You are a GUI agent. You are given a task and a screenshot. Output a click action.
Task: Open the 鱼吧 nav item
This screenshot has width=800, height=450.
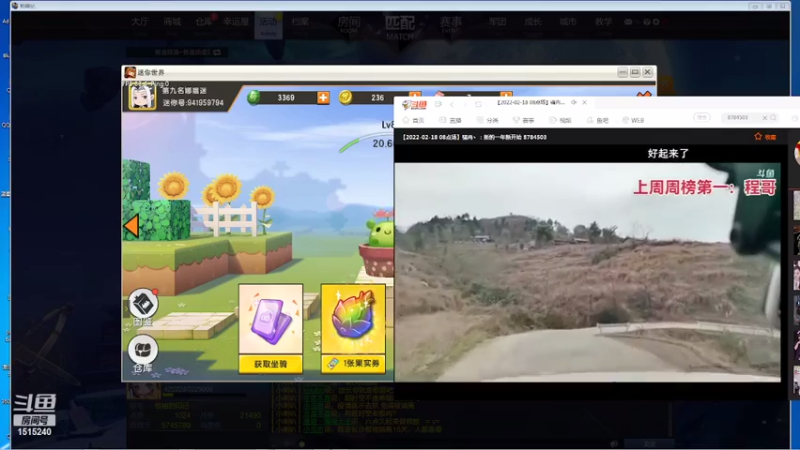(598, 120)
